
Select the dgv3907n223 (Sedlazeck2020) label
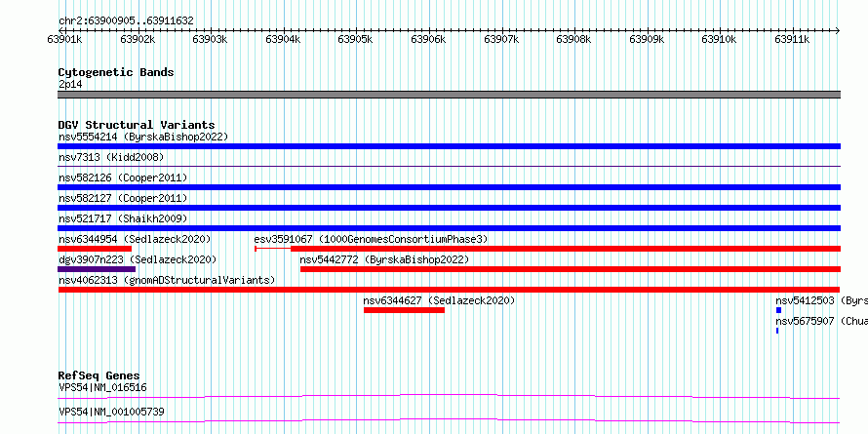138,259
